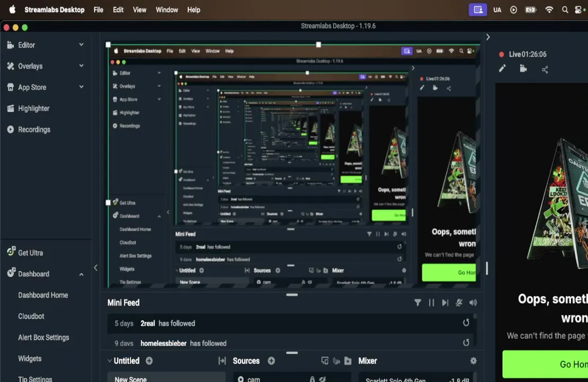Open the Apple menu
The width and height of the screenshot is (588, 382).
[x=12, y=10]
